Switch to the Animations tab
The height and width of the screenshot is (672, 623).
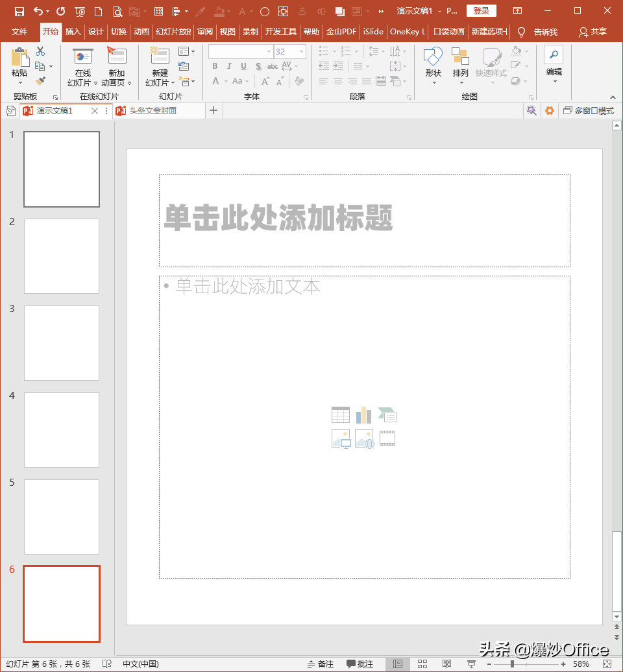click(x=141, y=32)
